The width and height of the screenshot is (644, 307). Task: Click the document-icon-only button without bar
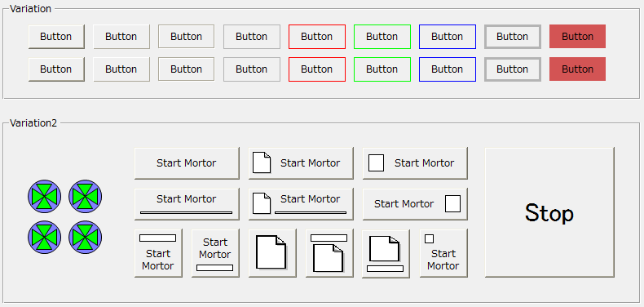pos(272,253)
